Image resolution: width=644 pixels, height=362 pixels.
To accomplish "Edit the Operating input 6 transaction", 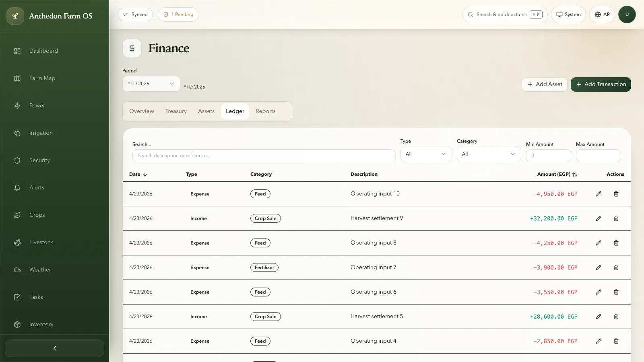I will tap(599, 292).
